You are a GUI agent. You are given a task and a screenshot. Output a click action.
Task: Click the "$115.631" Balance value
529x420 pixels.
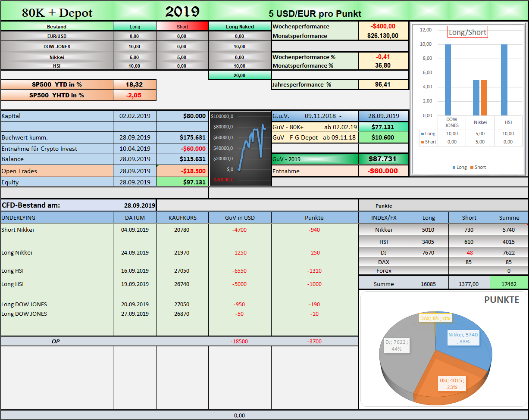[182, 159]
